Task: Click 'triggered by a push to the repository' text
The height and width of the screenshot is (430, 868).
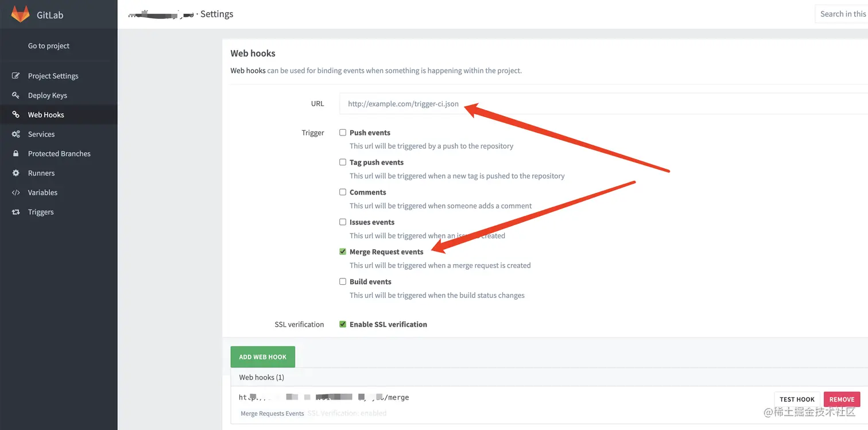Action: click(x=456, y=146)
